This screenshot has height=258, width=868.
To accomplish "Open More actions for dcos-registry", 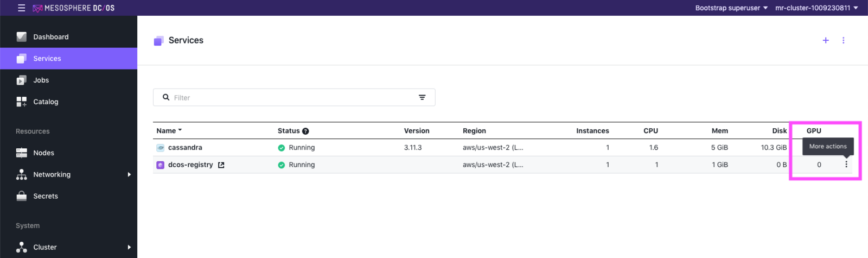I will click(x=846, y=165).
